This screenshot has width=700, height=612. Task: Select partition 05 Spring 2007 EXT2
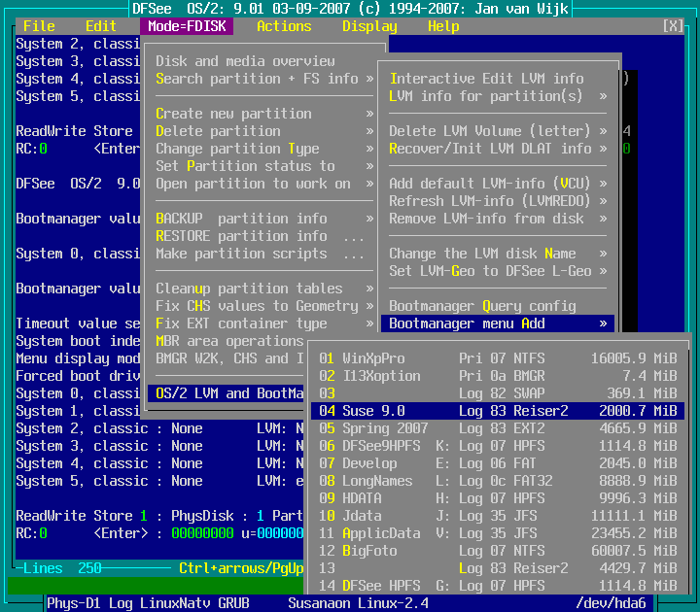coord(496,428)
